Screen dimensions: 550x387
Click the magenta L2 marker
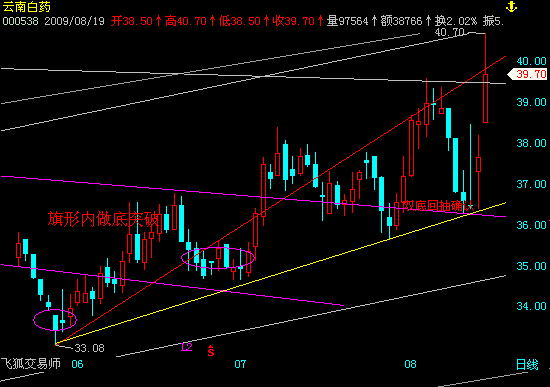[x=187, y=347]
